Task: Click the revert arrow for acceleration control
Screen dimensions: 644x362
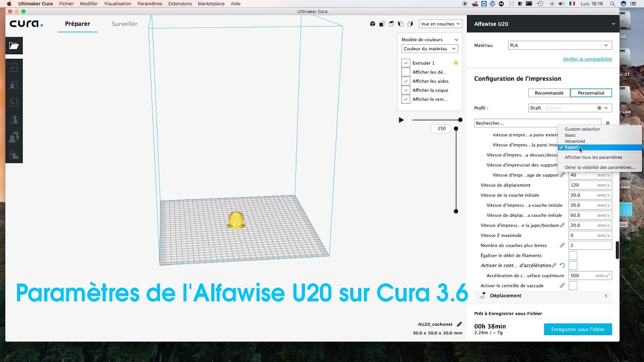Action: coord(562,265)
